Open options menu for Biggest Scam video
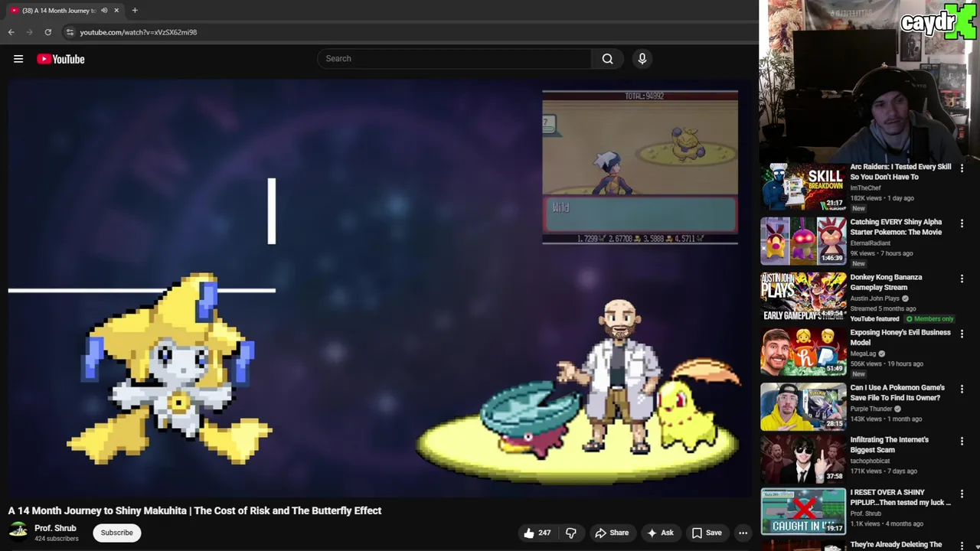This screenshot has width=980, height=551. pyautogui.click(x=962, y=441)
